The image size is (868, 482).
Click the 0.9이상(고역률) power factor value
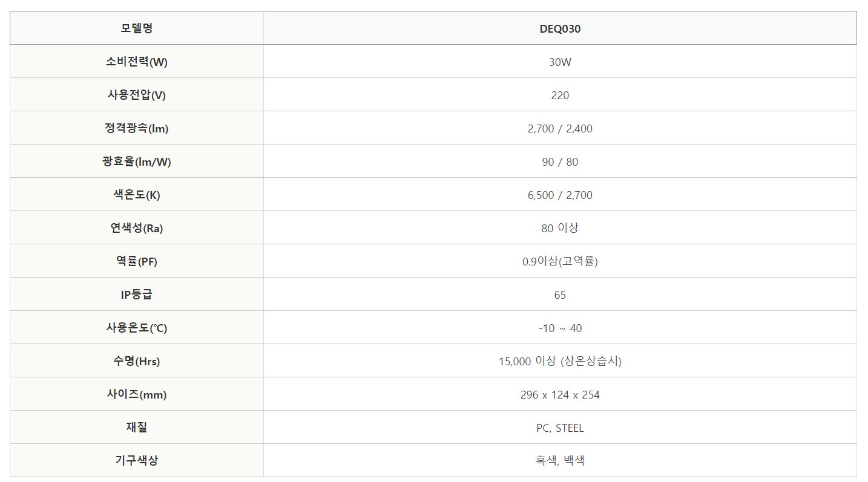click(560, 261)
